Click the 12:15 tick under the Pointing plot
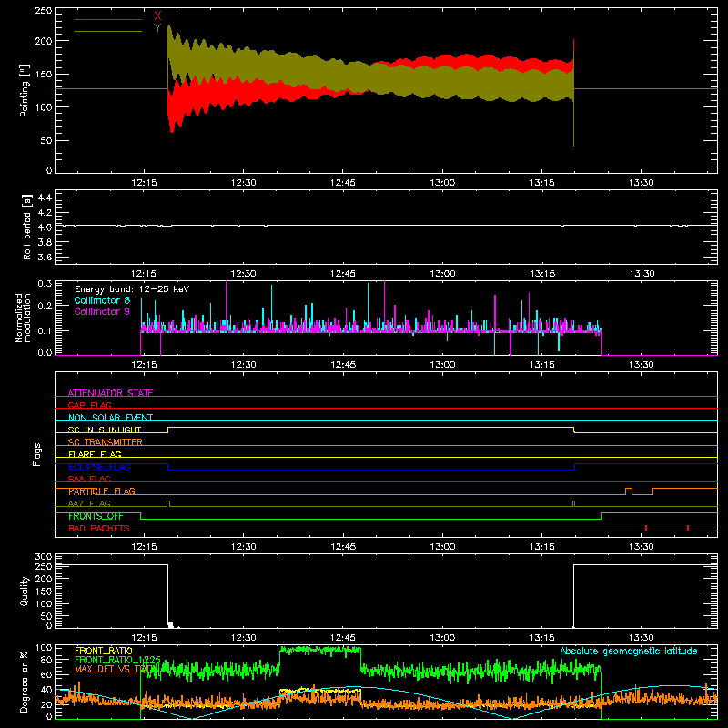728x728 pixels. [144, 183]
